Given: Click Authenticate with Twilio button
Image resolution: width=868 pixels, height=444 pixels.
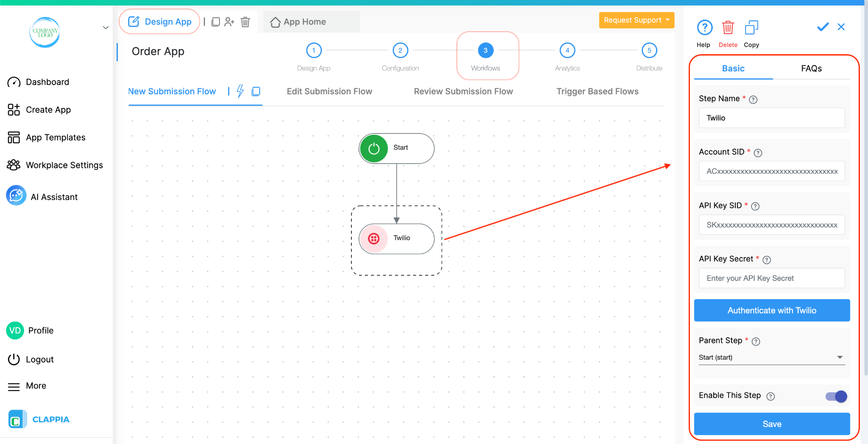Looking at the screenshot, I should [772, 310].
